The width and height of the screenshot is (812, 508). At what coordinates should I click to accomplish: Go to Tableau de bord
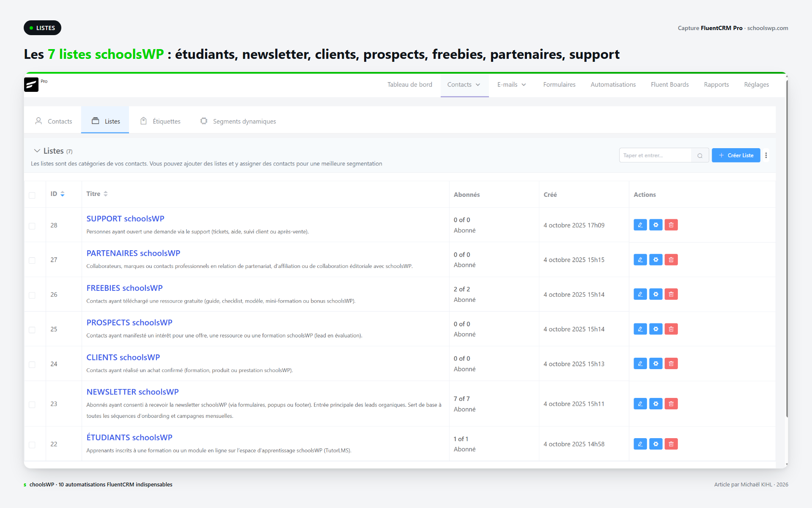(x=410, y=85)
